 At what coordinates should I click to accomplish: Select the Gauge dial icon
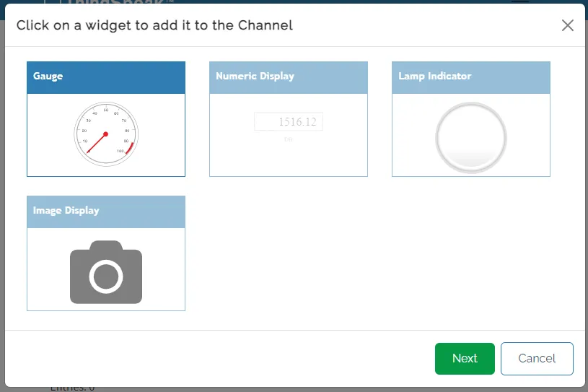pos(106,134)
